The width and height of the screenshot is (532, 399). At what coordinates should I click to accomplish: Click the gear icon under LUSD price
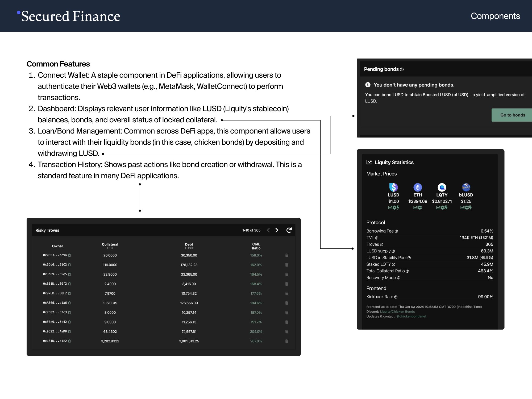pos(394,208)
